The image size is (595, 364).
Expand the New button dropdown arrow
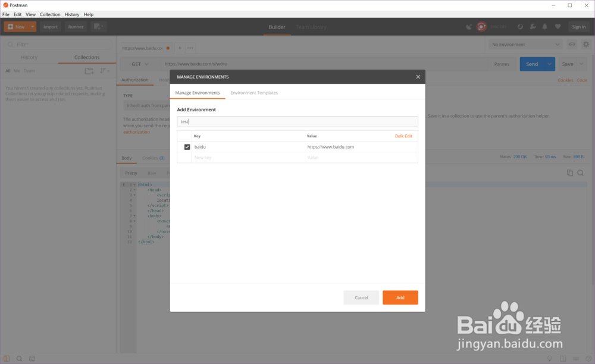pos(33,27)
